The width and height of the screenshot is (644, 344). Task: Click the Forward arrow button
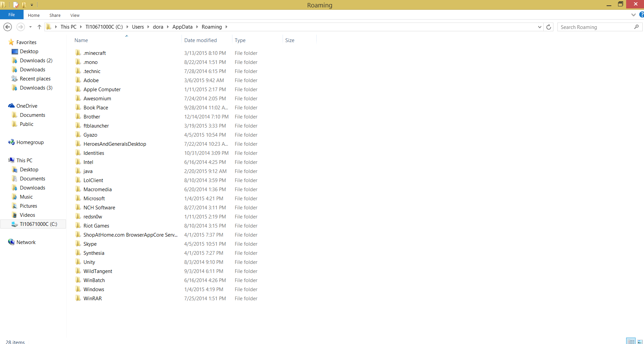pos(21,27)
